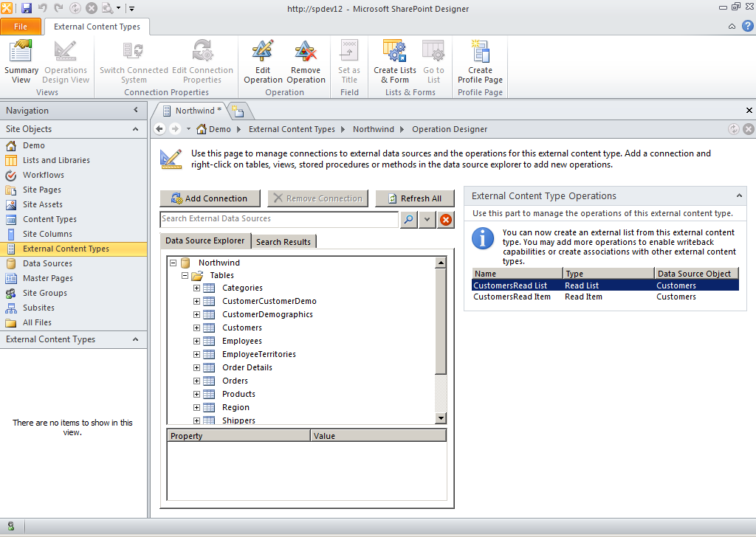Click the breadcrumb Forward arrow
Image resolution: width=756 pixels, height=537 pixels.
pyautogui.click(x=175, y=128)
